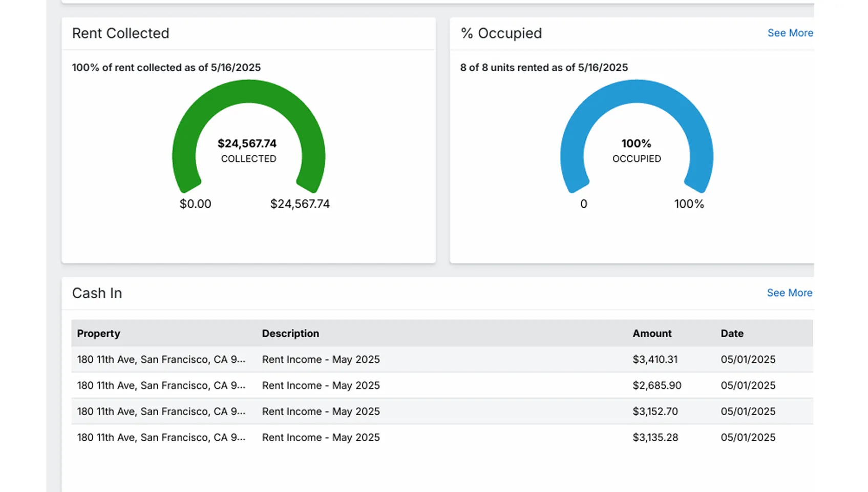
Task: Click the Cash In section heading
Action: pyautogui.click(x=97, y=293)
